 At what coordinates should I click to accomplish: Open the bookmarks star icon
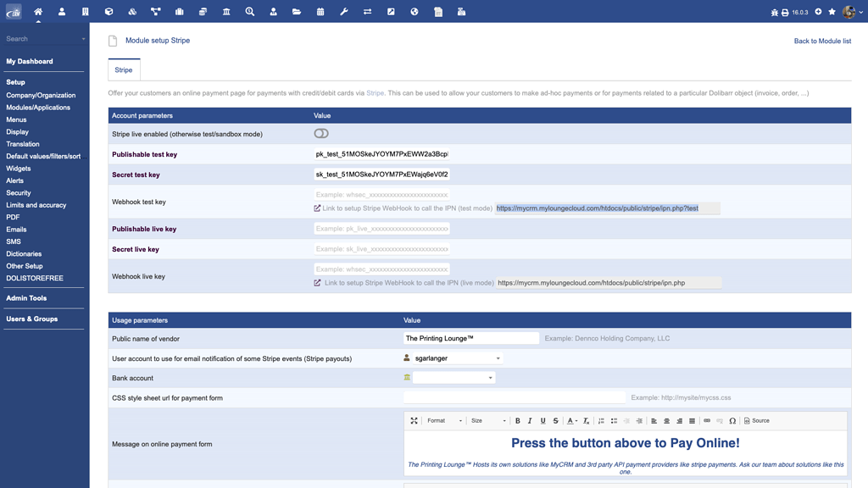click(x=832, y=12)
